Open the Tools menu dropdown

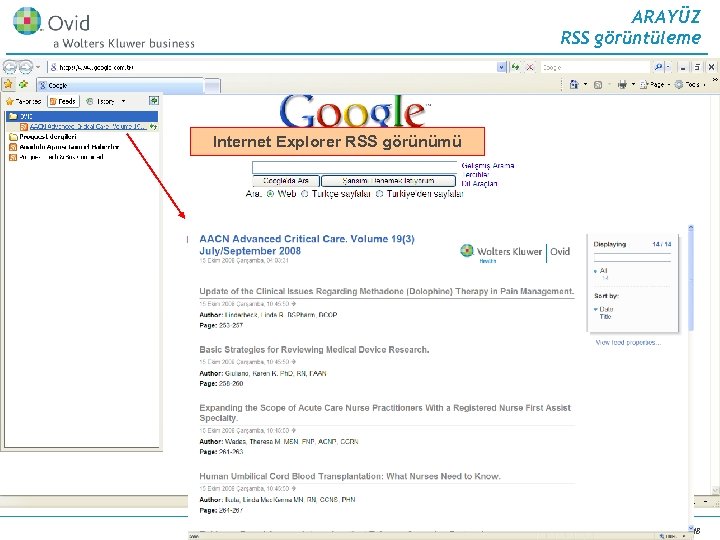click(690, 84)
